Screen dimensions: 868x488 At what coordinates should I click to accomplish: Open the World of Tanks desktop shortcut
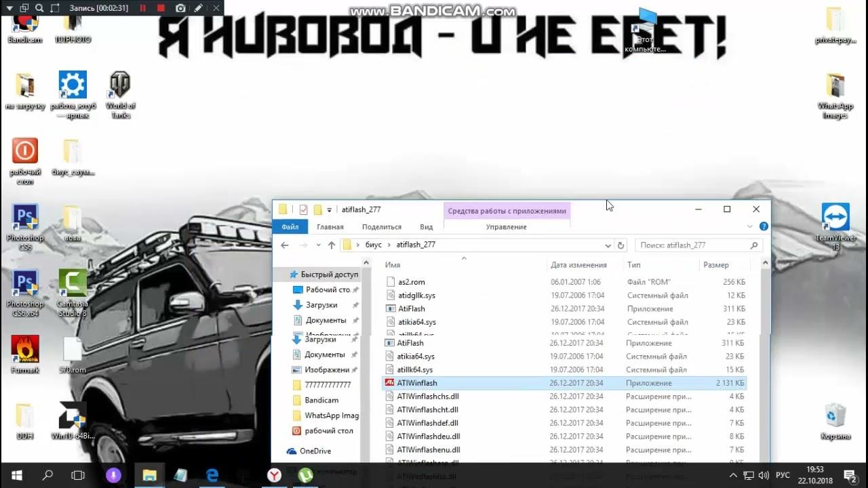(x=120, y=94)
